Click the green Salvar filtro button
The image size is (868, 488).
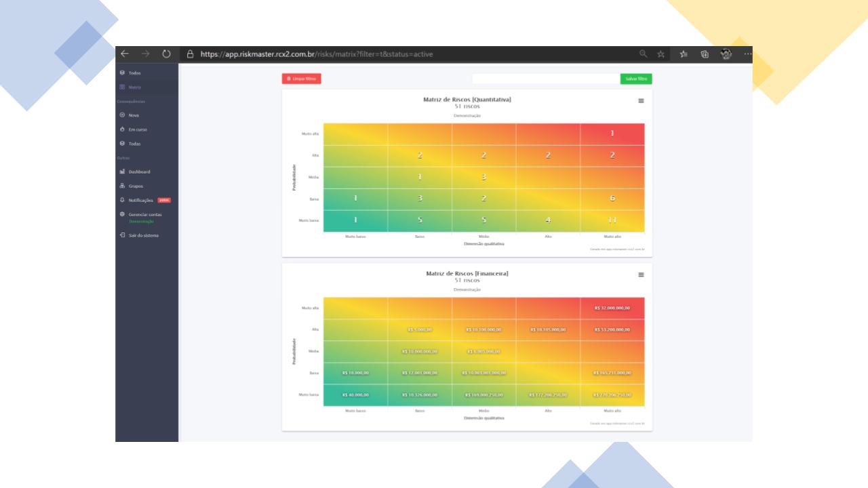tap(636, 79)
